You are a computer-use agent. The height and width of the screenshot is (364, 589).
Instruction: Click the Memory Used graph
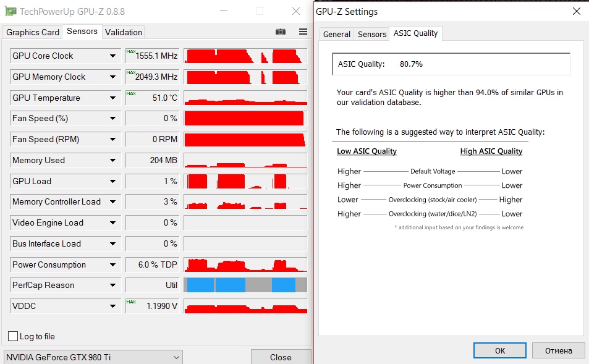[245, 160]
